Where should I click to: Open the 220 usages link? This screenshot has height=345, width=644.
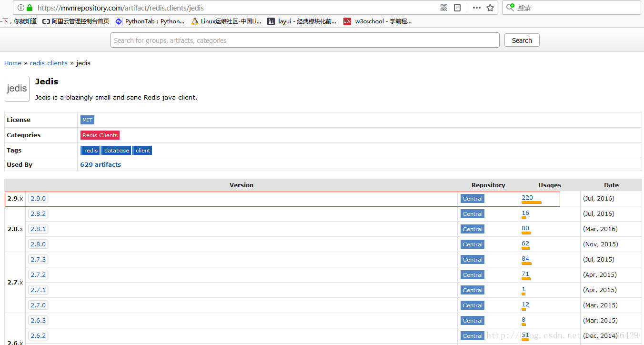527,198
